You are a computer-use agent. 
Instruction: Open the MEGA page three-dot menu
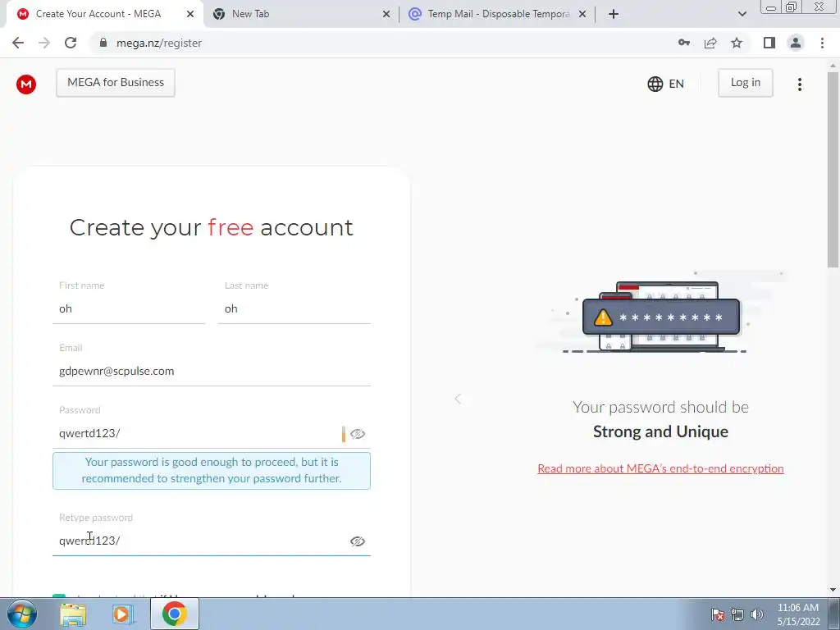tap(799, 84)
